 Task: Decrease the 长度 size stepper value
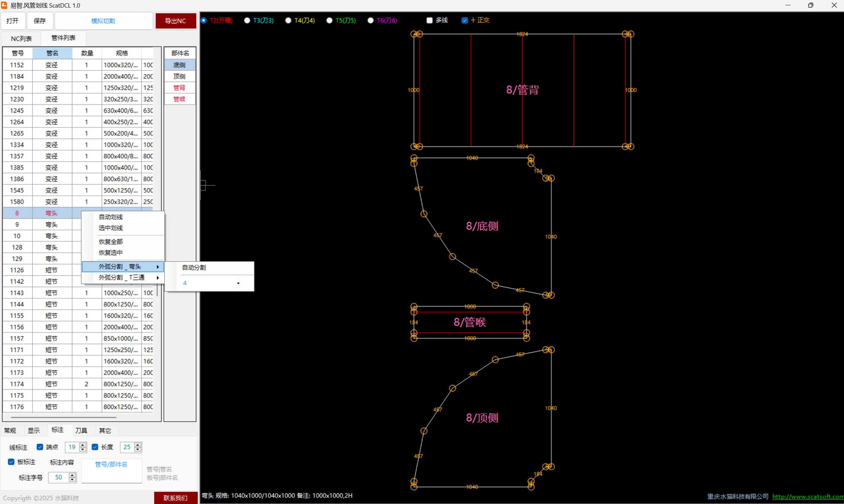click(x=137, y=449)
